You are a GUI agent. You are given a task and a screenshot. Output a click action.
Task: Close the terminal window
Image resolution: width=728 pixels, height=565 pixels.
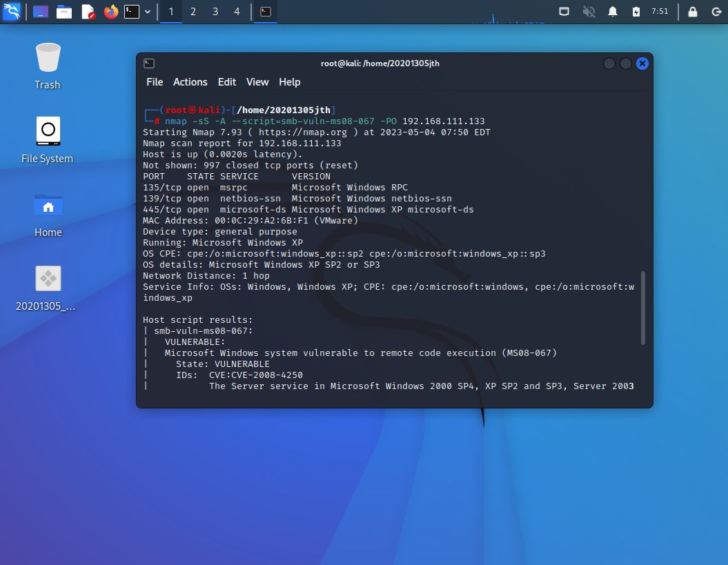tap(642, 63)
